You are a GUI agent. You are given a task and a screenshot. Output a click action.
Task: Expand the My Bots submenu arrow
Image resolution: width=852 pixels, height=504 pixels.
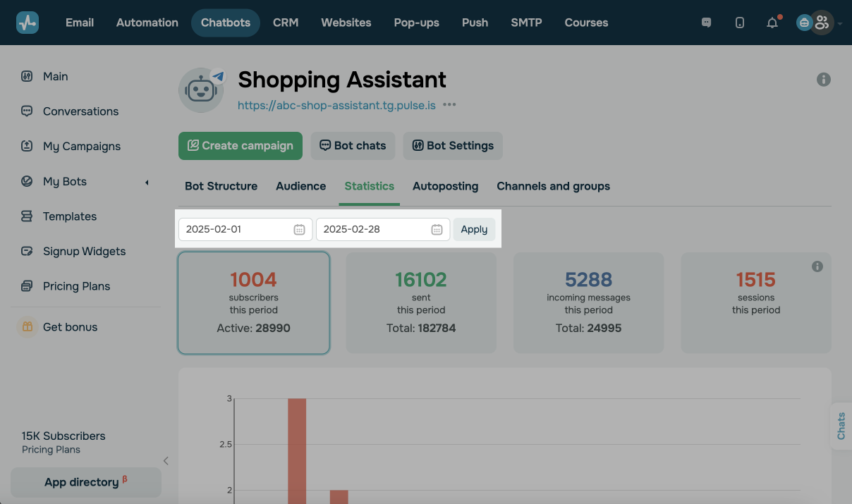coord(147,182)
